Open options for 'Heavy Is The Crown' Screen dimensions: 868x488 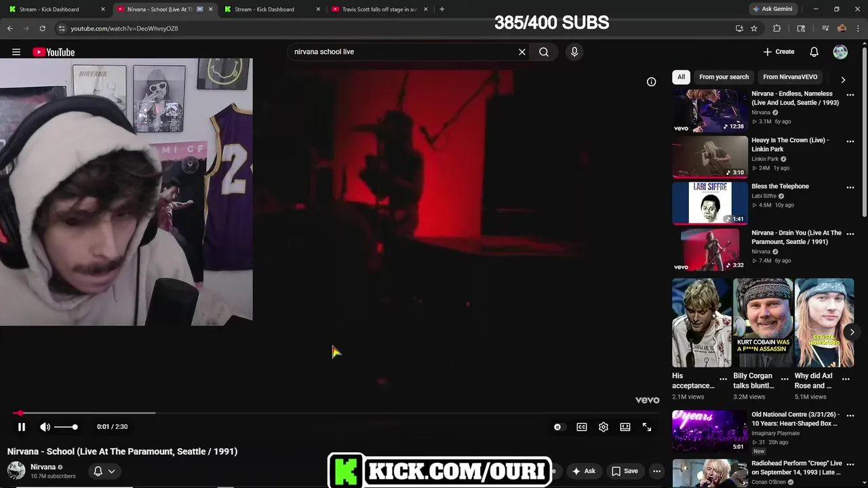coord(850,141)
